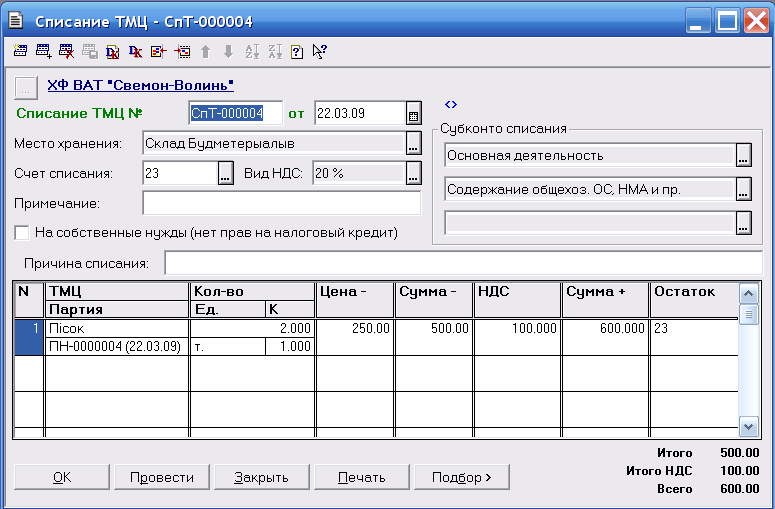Viewport: 775px width, 509px height.
Task: Click the sort ascending A-Z icon
Action: (250, 52)
